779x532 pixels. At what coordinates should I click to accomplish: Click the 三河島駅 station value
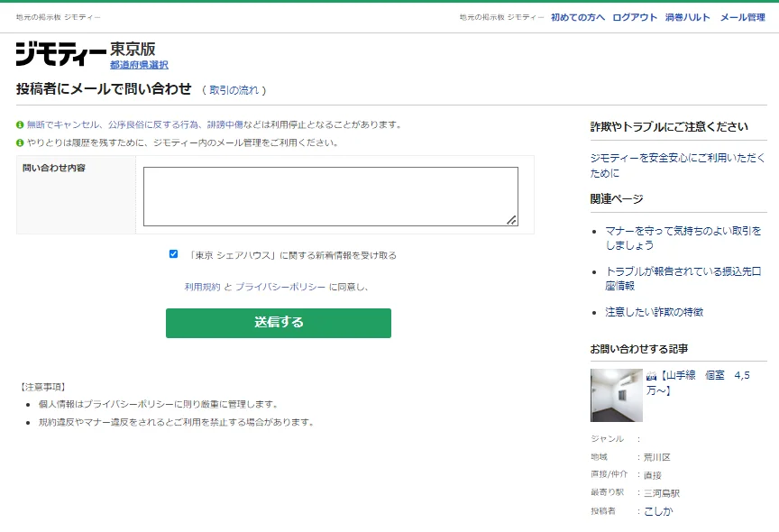(662, 493)
